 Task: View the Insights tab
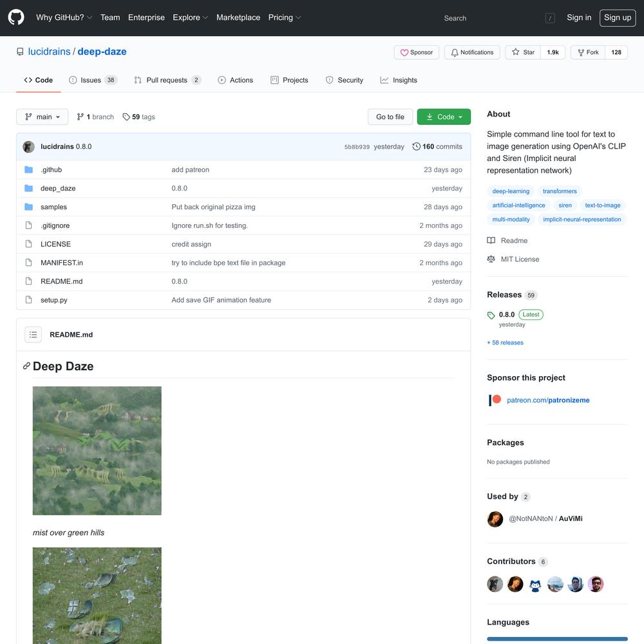point(399,80)
